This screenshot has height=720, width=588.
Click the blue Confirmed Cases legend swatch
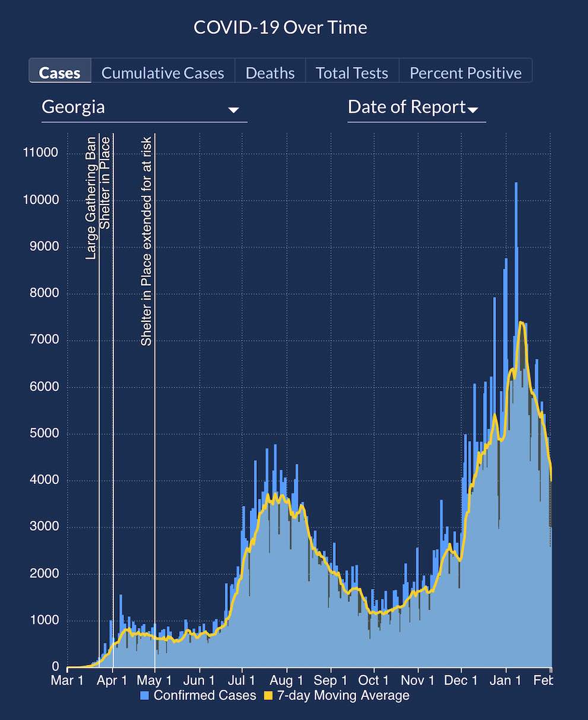point(145,696)
